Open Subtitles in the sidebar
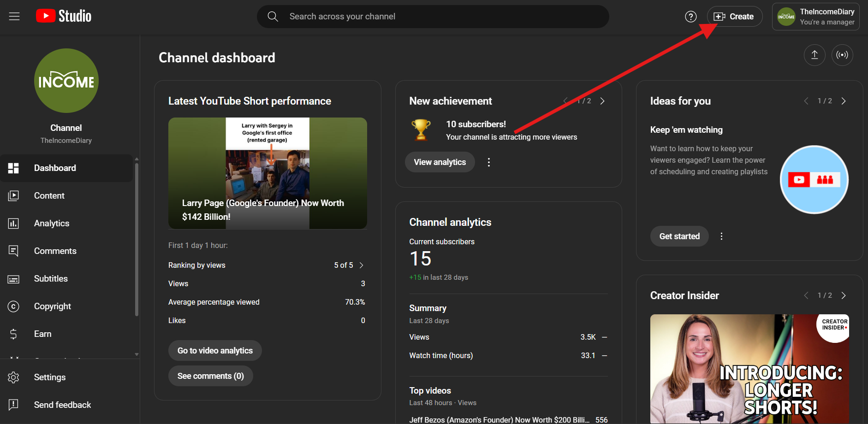 point(66,279)
